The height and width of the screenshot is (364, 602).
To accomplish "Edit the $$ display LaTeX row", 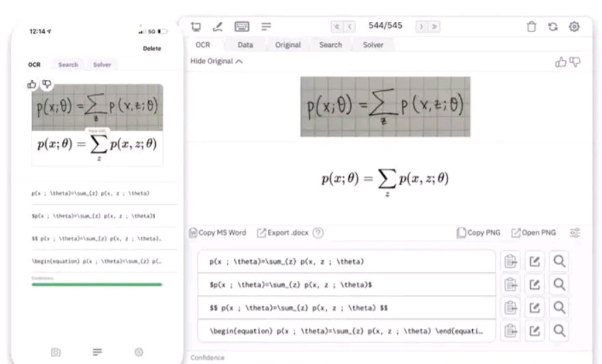I will pyautogui.click(x=534, y=307).
